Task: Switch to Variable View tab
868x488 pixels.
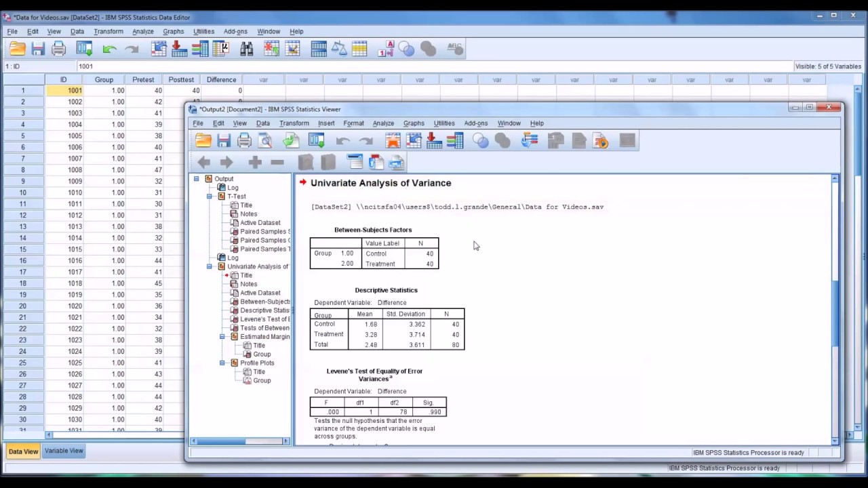Action: pyautogui.click(x=64, y=451)
